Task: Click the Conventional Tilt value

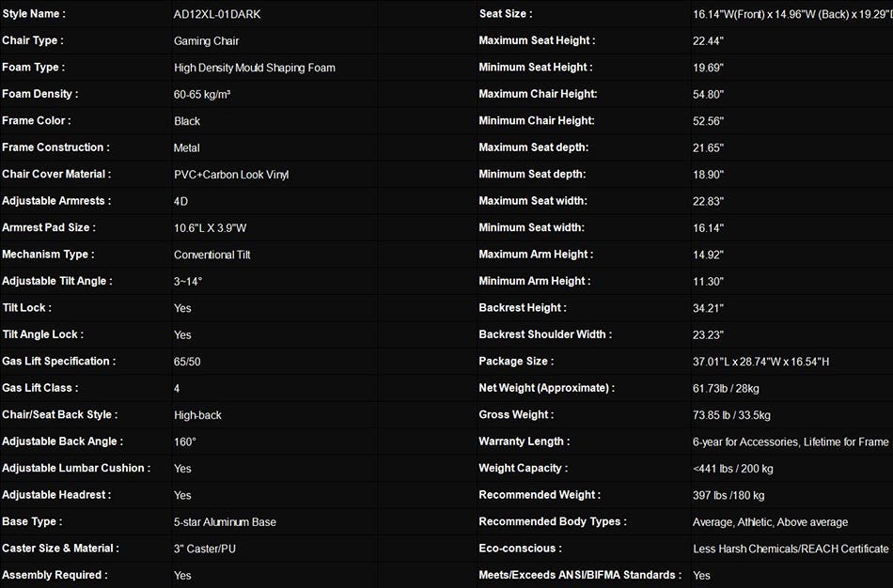Action: 211,255
